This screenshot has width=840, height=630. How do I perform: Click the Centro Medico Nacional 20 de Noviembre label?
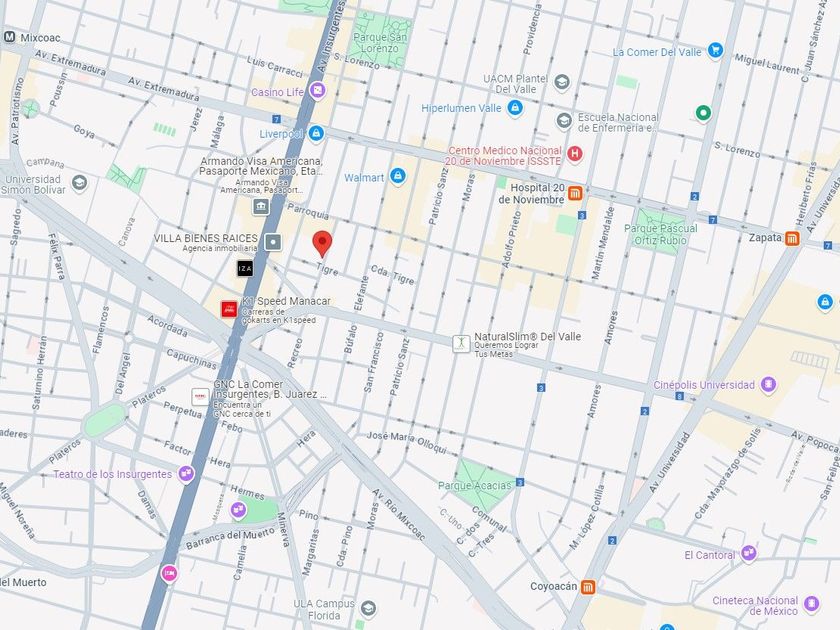coord(504,156)
